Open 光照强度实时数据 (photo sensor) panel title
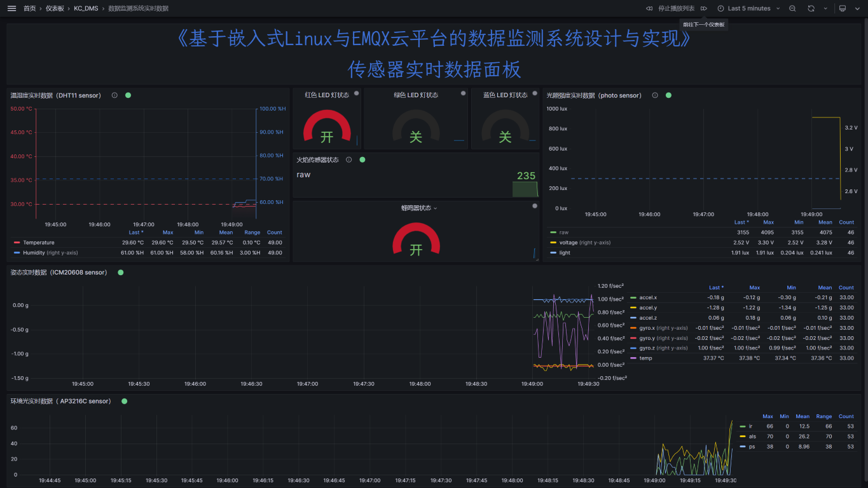This screenshot has height=488, width=868. pyautogui.click(x=594, y=95)
